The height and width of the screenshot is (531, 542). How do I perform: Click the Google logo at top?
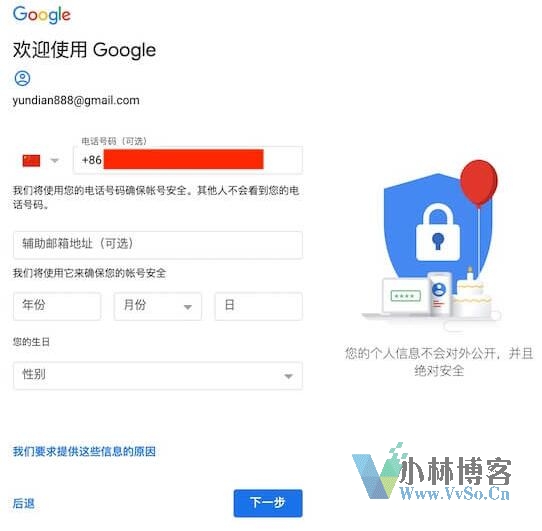41,15
